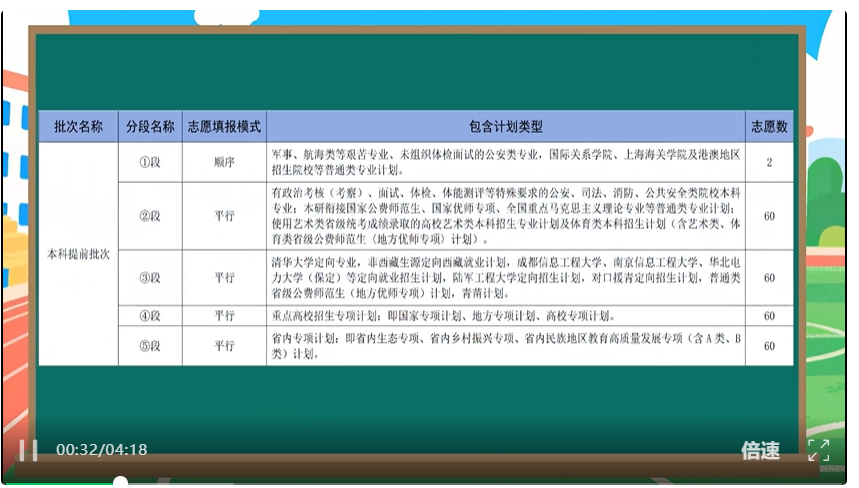Click 平行 in the ③段 row
The width and height of the screenshot is (859, 488).
pos(224,278)
